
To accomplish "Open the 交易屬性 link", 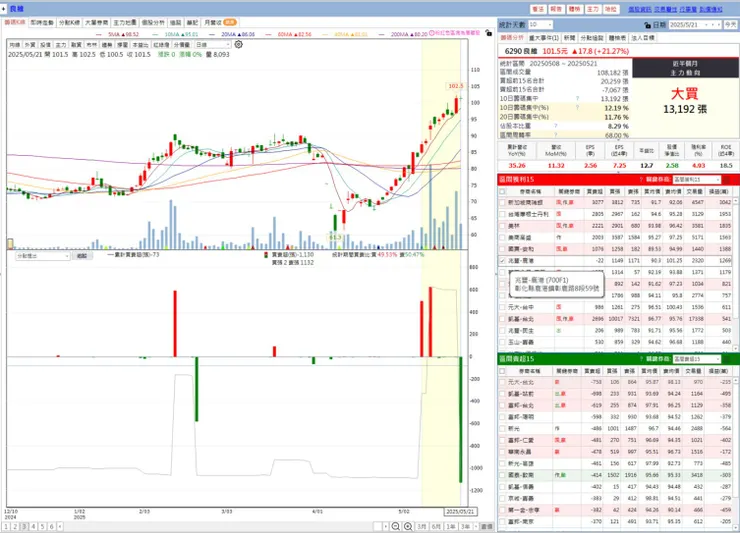I will 665,9.
